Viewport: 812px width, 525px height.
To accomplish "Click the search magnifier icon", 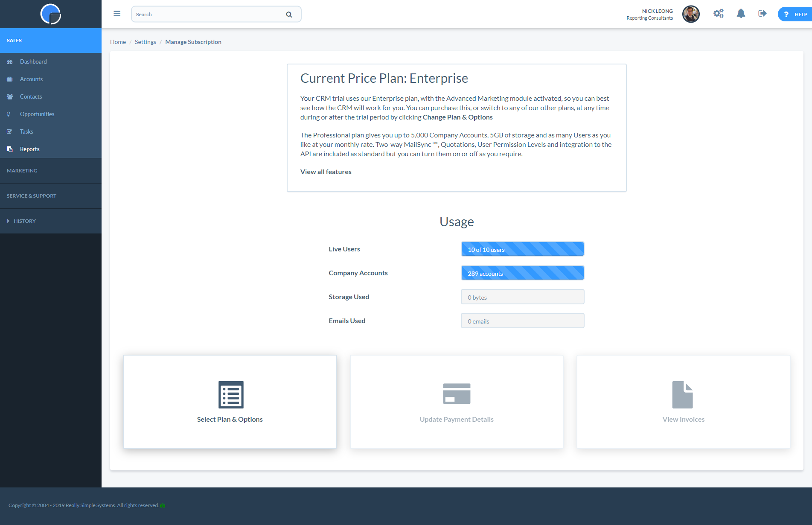I will point(289,15).
